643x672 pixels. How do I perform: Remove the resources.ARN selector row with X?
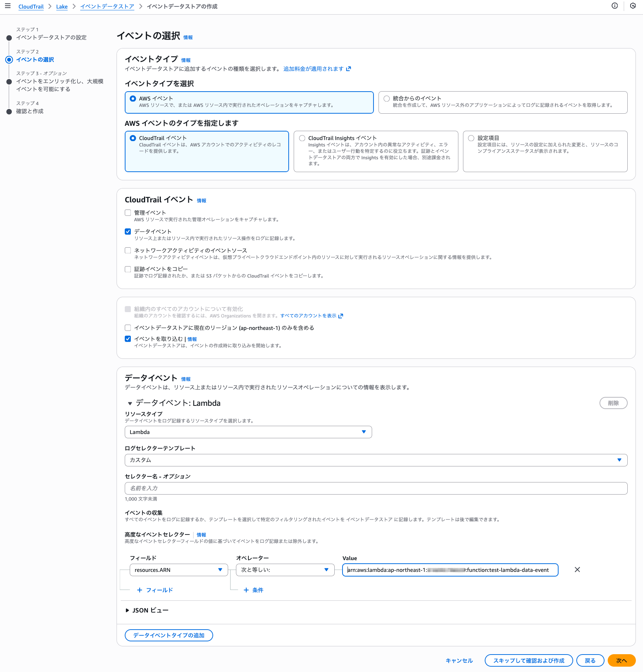[x=577, y=570]
